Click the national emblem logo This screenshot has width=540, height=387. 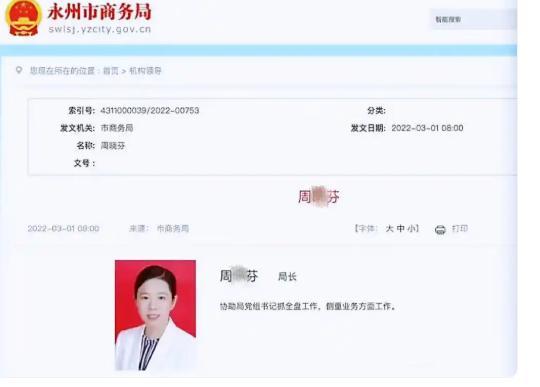(x=23, y=17)
